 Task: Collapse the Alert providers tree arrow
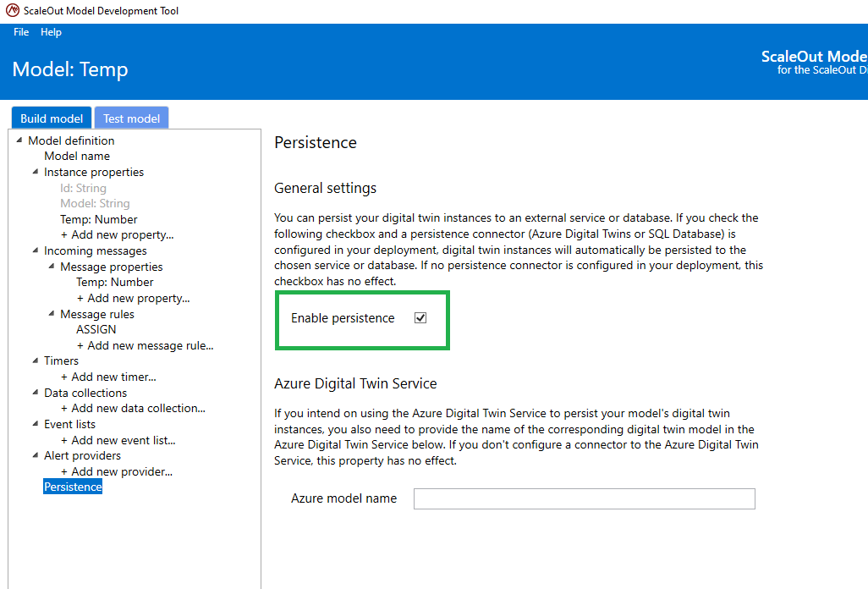click(36, 455)
